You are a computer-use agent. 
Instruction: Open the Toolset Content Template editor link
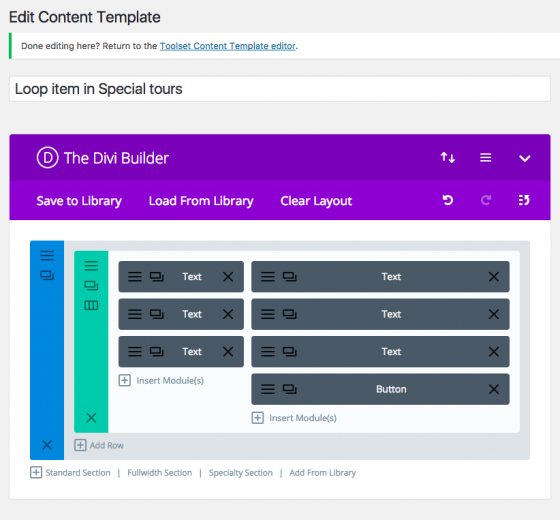pos(228,46)
